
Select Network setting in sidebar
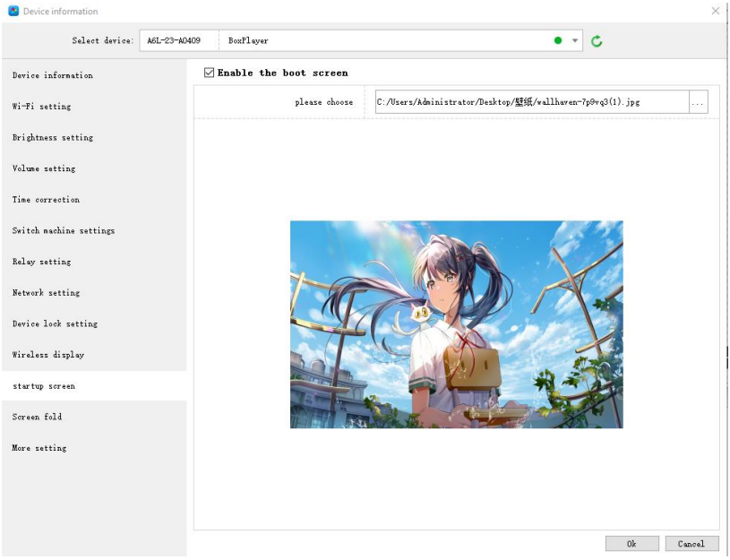pos(94,293)
